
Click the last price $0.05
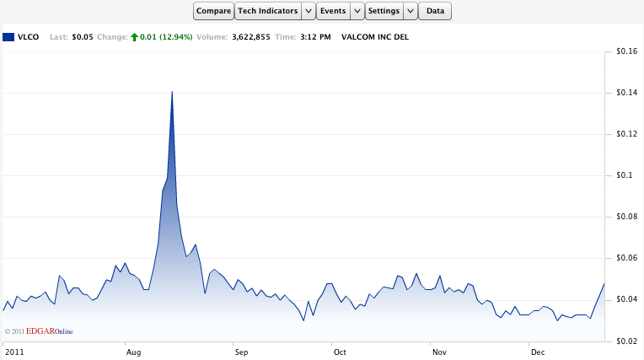[83, 37]
